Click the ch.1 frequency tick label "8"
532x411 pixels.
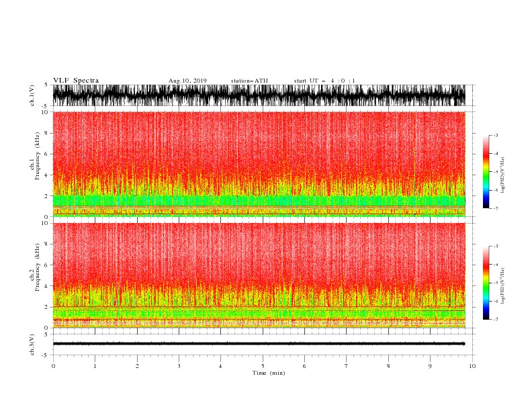[x=46, y=133]
